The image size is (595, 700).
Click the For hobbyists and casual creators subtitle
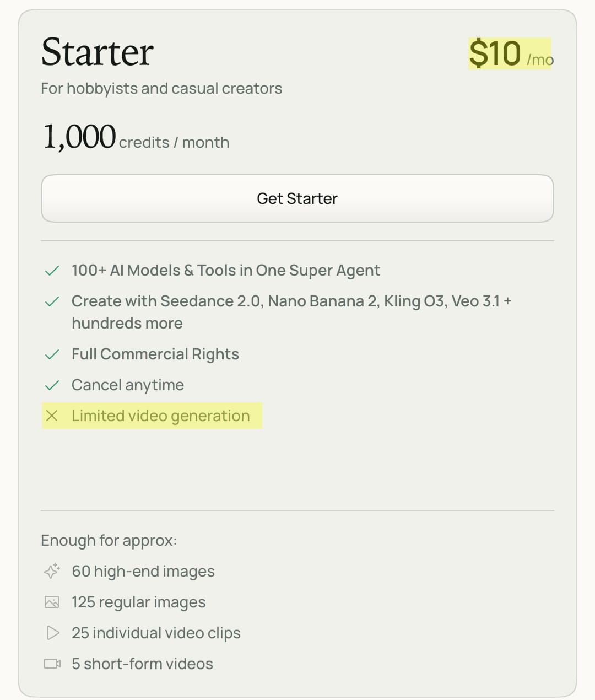coord(161,88)
